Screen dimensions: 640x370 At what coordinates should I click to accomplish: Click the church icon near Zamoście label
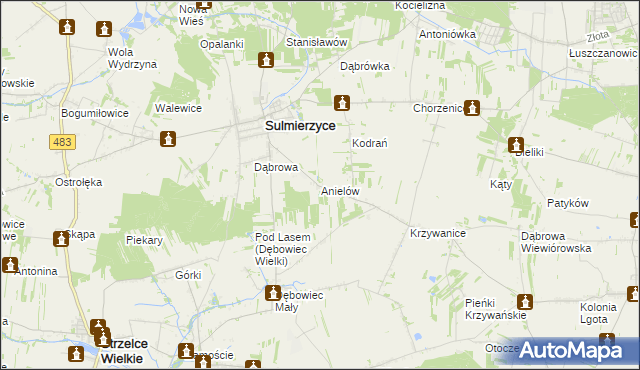tap(186, 351)
